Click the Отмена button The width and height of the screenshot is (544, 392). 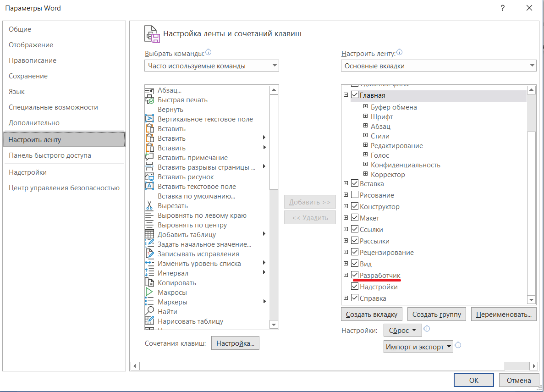[x=519, y=380]
